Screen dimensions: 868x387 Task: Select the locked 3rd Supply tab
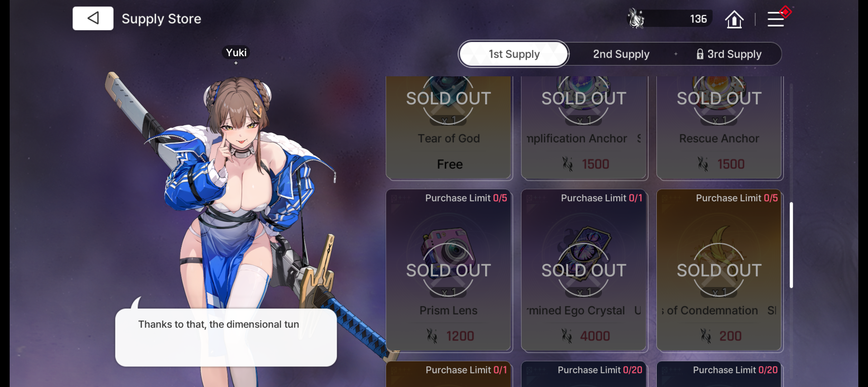[729, 54]
